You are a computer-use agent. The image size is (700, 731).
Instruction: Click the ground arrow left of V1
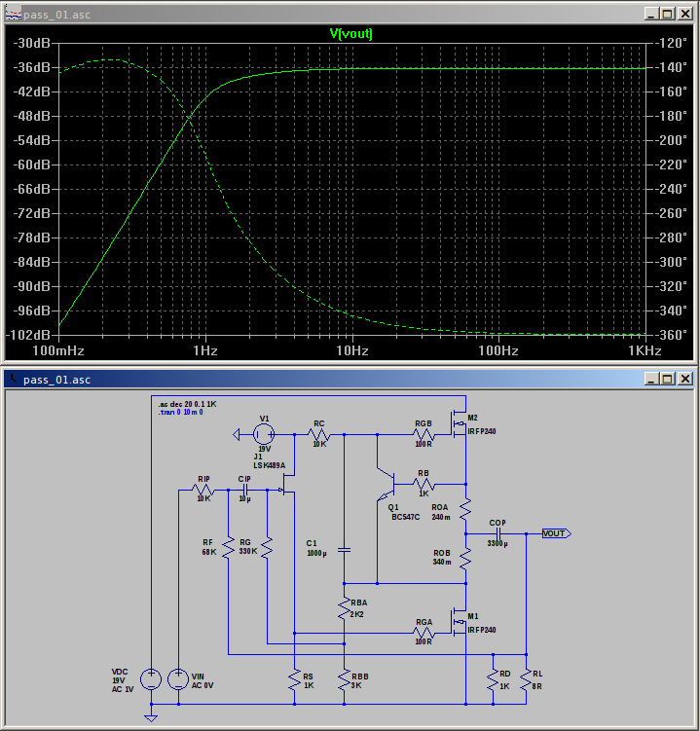[237, 434]
